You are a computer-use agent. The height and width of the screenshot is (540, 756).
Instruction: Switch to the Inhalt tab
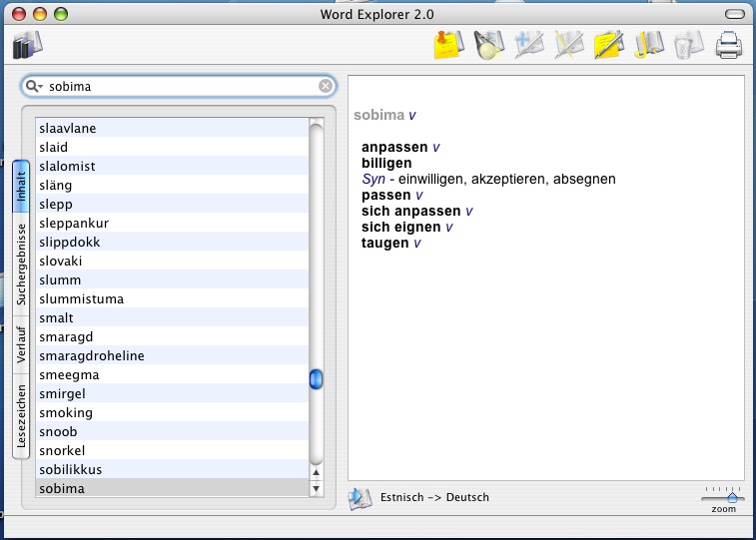click(21, 187)
